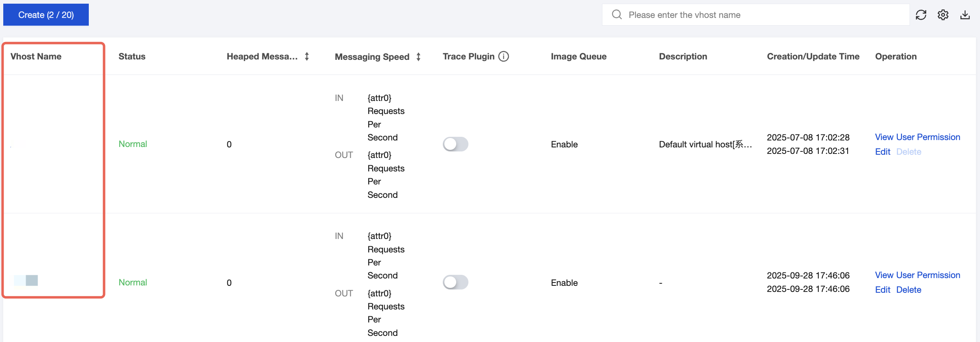
Task: Edit the second vhost row
Action: 882,290
